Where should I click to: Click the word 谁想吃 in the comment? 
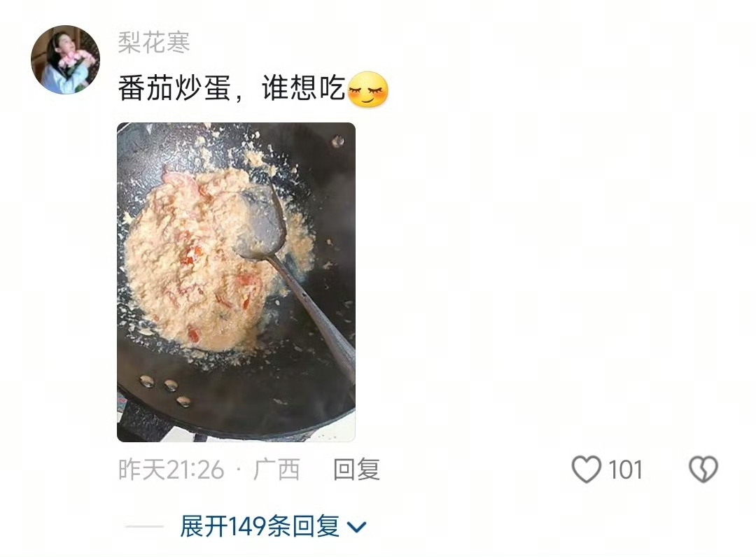pos(304,88)
